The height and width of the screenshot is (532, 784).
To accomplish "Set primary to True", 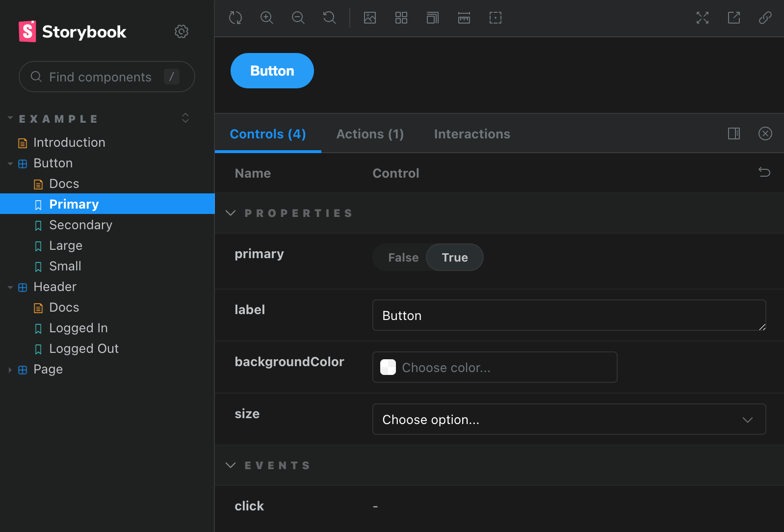I will tap(455, 258).
